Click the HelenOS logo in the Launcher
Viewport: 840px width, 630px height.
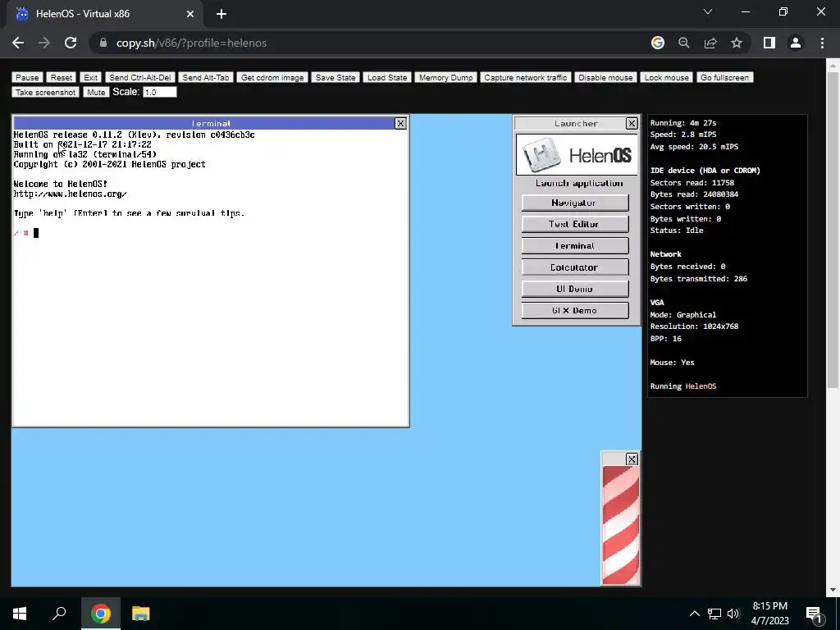[577, 155]
